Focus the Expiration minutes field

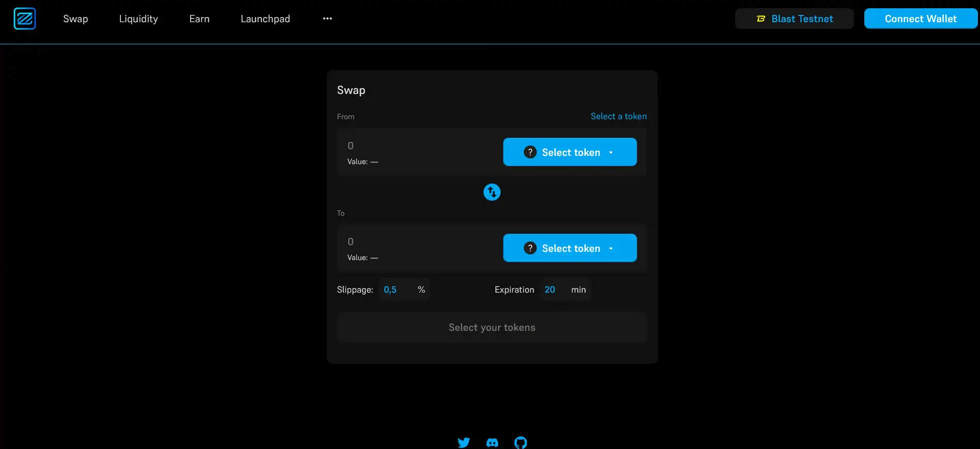(x=551, y=290)
